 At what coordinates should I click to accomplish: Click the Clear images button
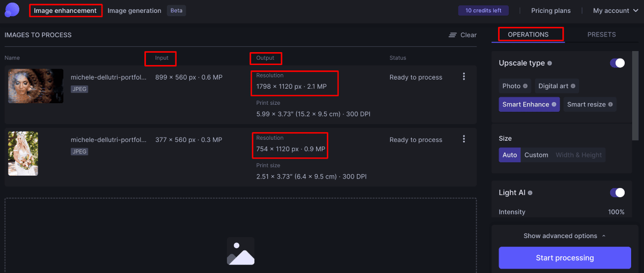(463, 35)
